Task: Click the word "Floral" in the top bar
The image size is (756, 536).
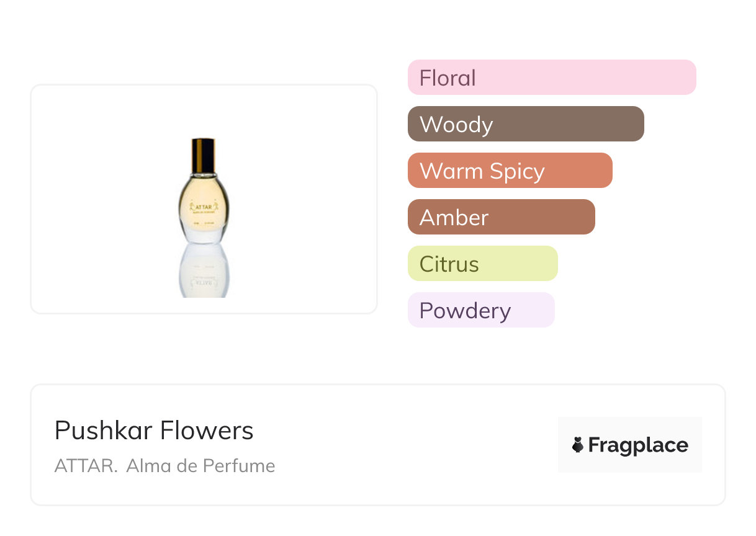Action: click(x=448, y=78)
